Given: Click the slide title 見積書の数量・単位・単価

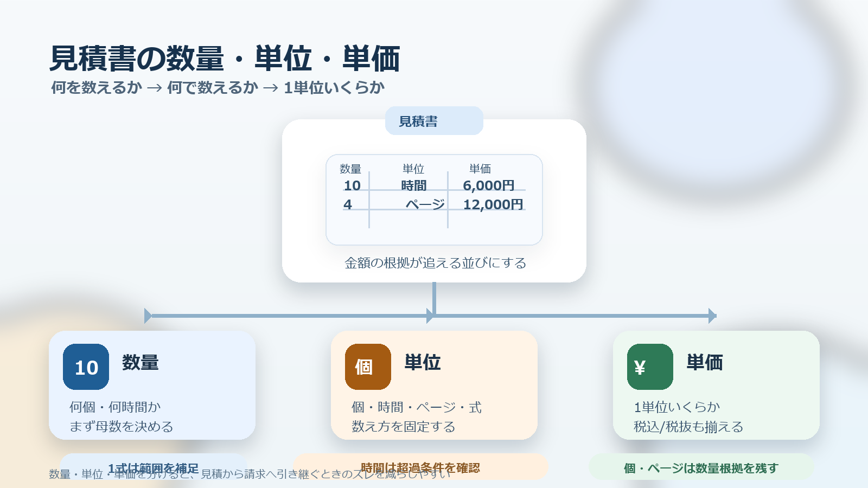Looking at the screenshot, I should pos(225,59).
